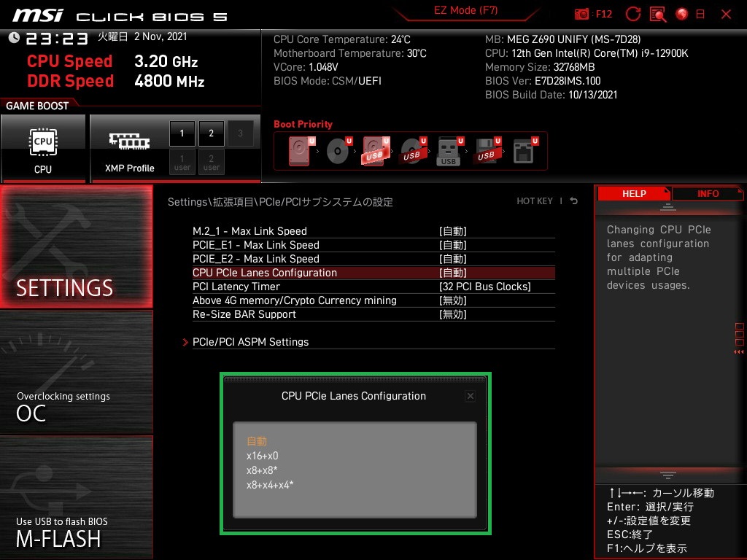This screenshot has height=560, width=747.
Task: Select first hard disk boot device icon
Action: [301, 151]
